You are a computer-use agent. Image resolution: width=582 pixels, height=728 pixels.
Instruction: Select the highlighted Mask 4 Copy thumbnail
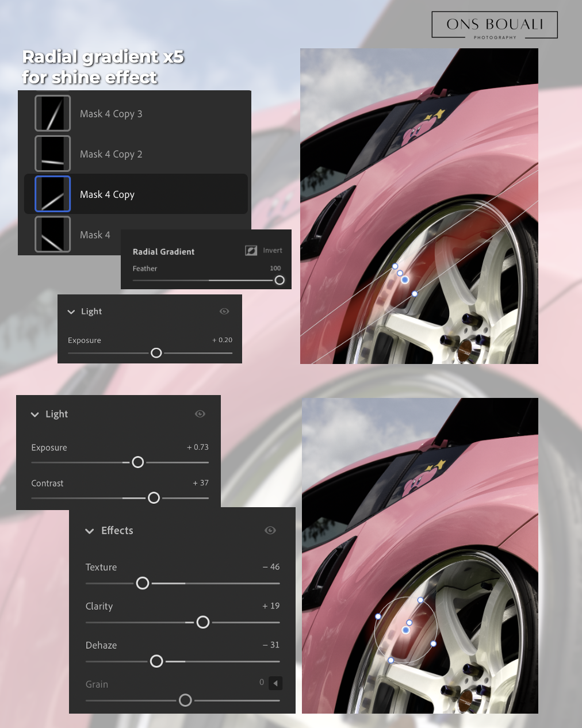[53, 194]
